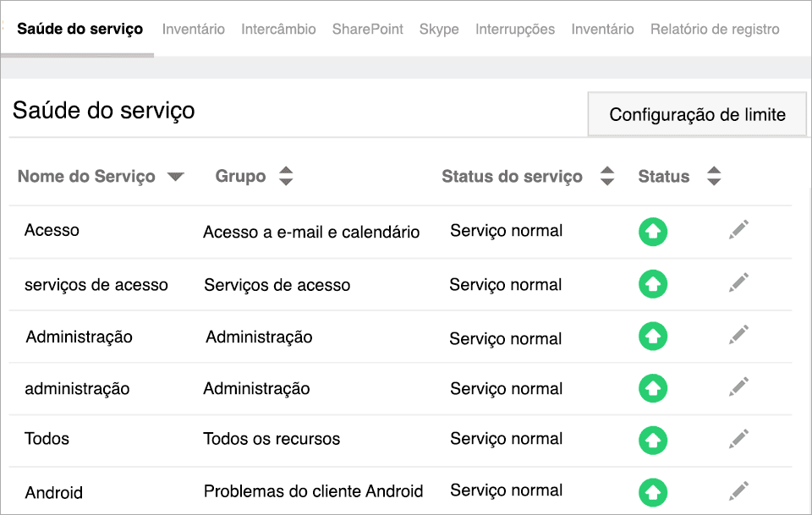Switch to the Intercâmbio tab

pyautogui.click(x=280, y=28)
